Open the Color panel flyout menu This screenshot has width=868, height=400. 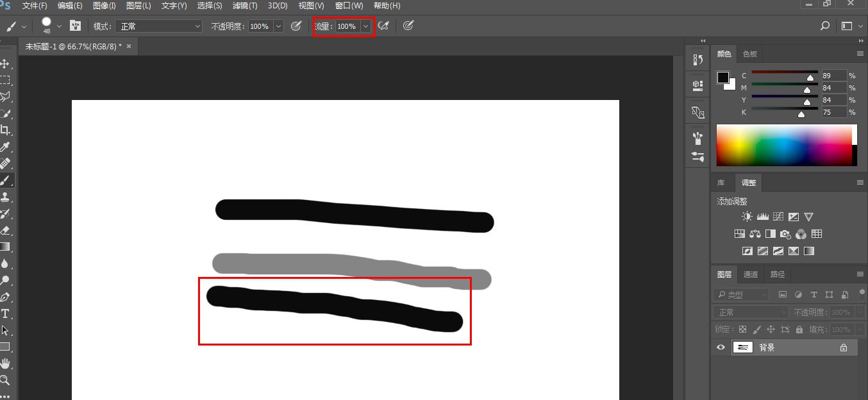[x=860, y=54]
